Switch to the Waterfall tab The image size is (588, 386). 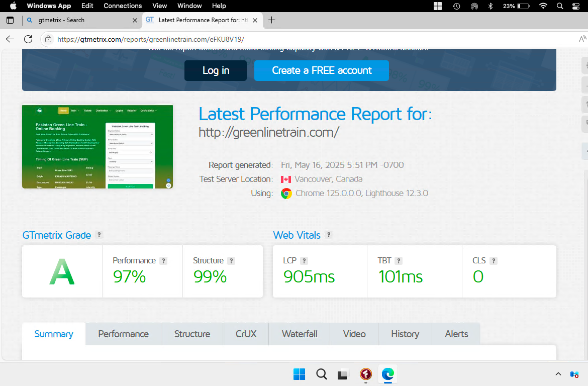coord(300,334)
